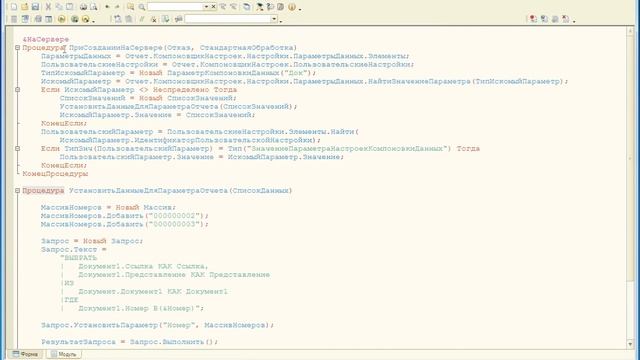Open the search field dropdown arrow
Viewport: 640px width, 360px height.
[x=206, y=7]
